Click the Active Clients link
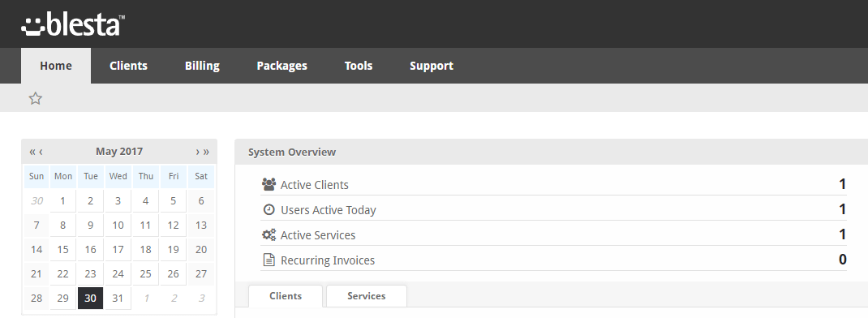The height and width of the screenshot is (318, 868). pos(315,185)
